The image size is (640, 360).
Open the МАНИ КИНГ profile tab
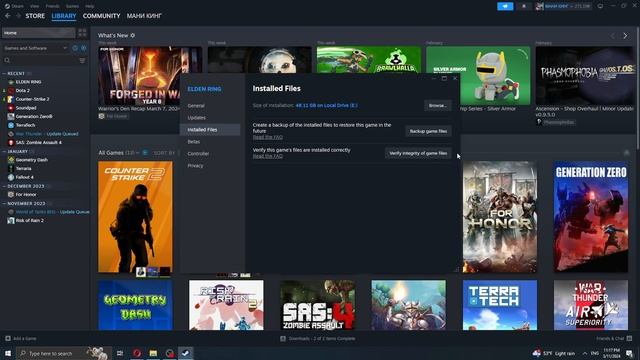pos(144,16)
